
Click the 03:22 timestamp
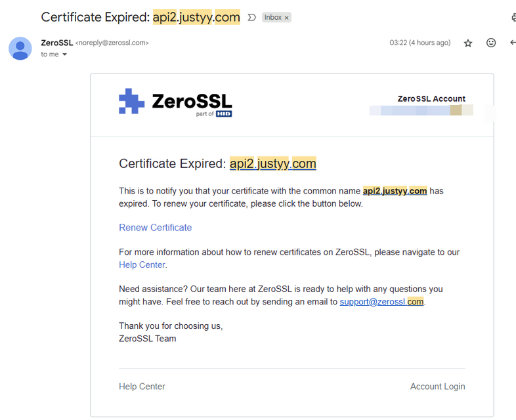[419, 43]
